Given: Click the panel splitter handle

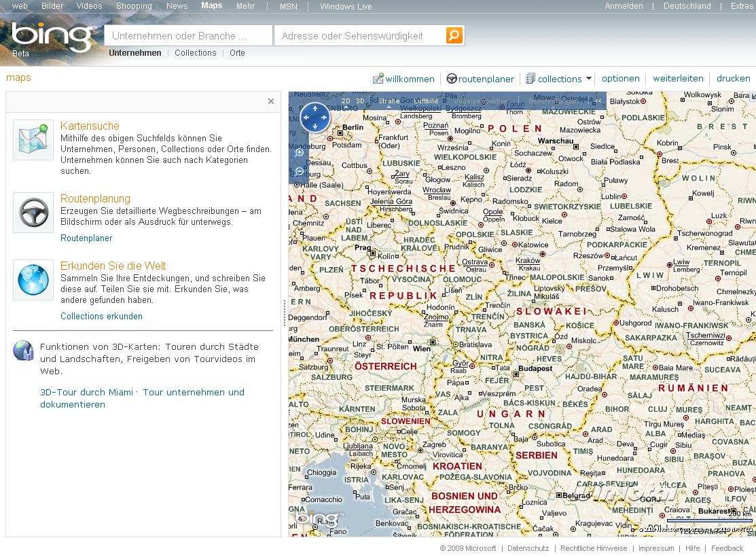Looking at the screenshot, I should 285,313.
